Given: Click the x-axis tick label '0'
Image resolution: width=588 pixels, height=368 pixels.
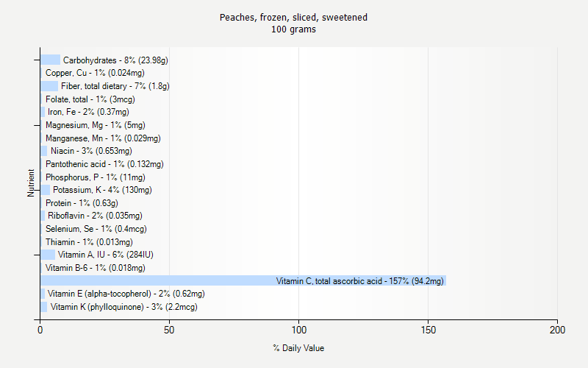Looking at the screenshot, I should 40,330.
